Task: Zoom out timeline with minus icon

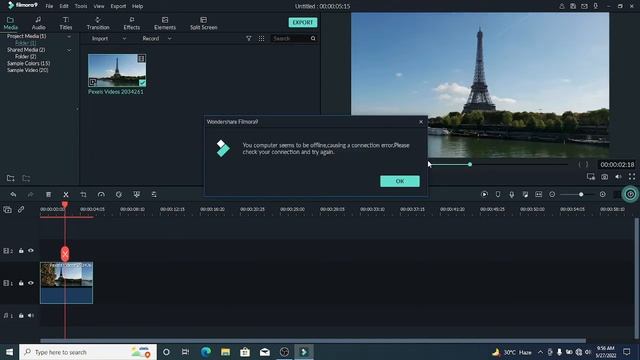Action: point(552,194)
